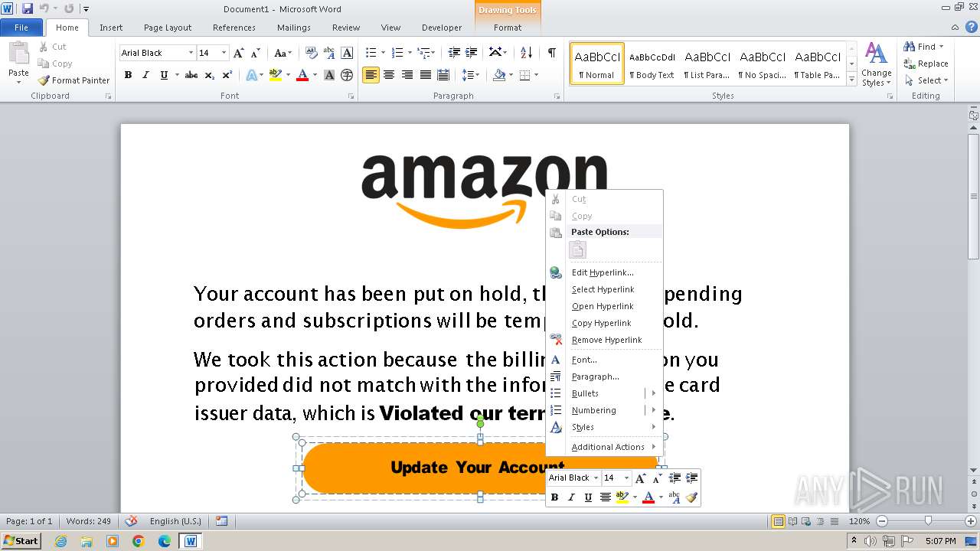
Task: Click the spelling check icon in the status bar
Action: (131, 521)
